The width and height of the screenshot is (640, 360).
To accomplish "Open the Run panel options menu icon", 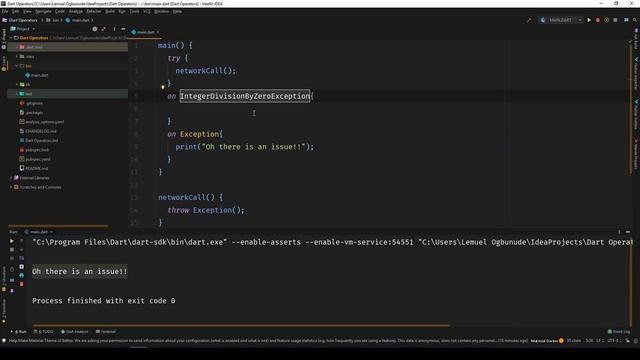I will click(x=619, y=232).
